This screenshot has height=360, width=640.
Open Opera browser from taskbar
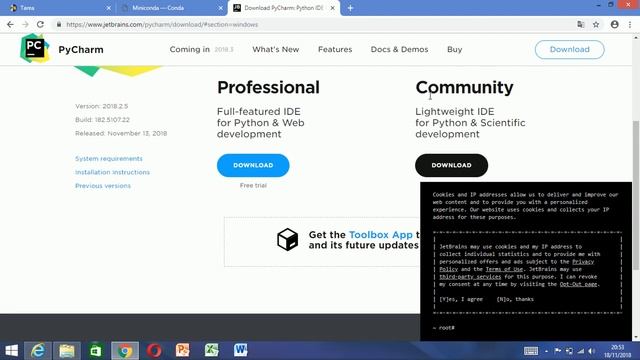(x=154, y=351)
